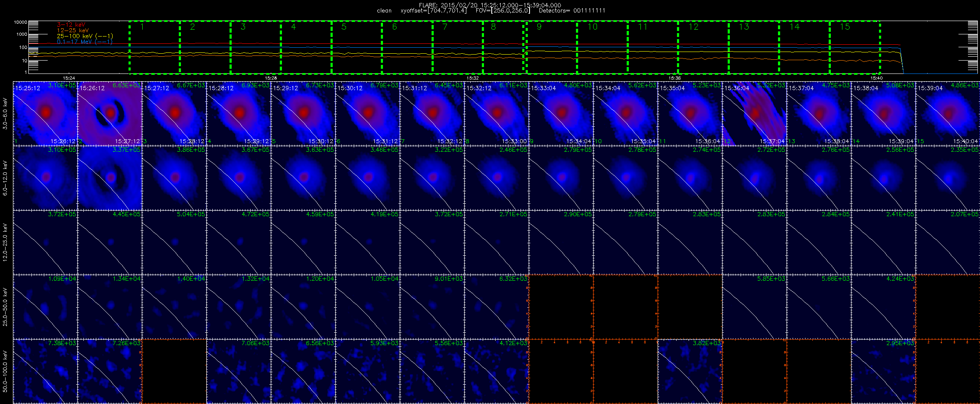
Task: Click the 15:40:04 end time label
Action: (966, 141)
